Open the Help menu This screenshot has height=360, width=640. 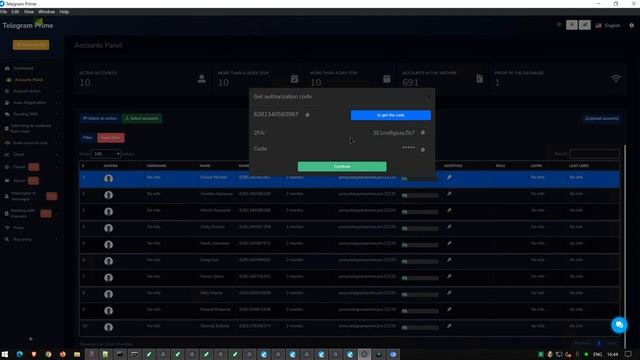tap(64, 12)
